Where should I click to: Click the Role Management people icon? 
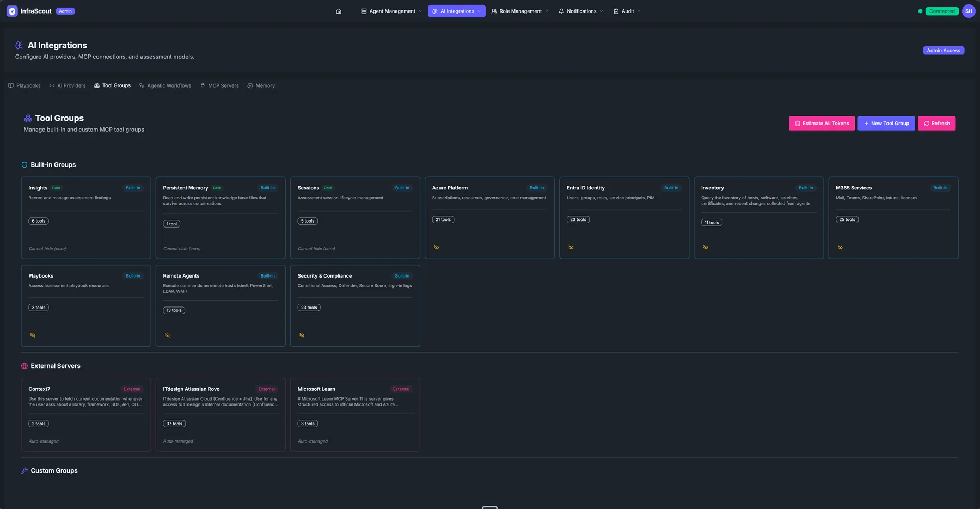494,11
